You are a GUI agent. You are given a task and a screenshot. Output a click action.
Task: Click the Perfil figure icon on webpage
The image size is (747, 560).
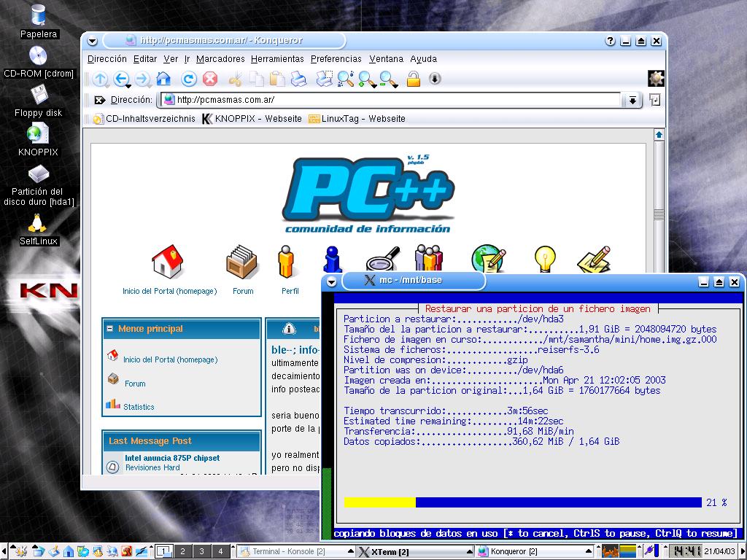point(286,262)
